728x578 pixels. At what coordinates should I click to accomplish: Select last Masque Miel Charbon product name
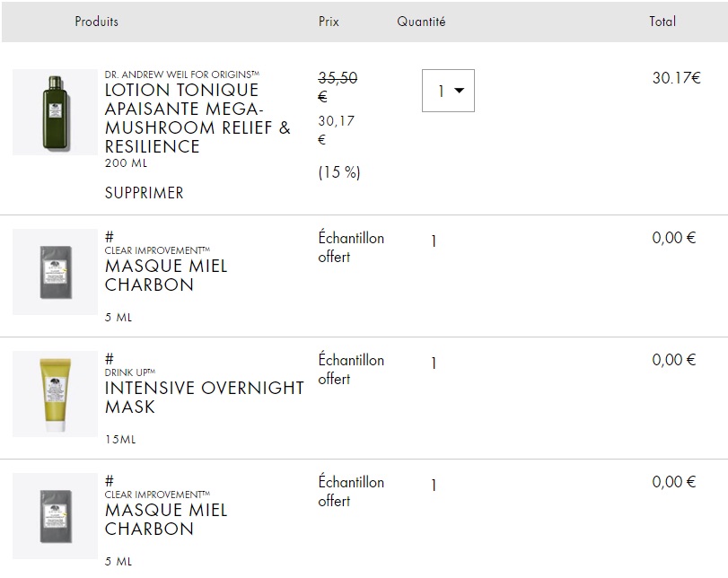tap(166, 520)
